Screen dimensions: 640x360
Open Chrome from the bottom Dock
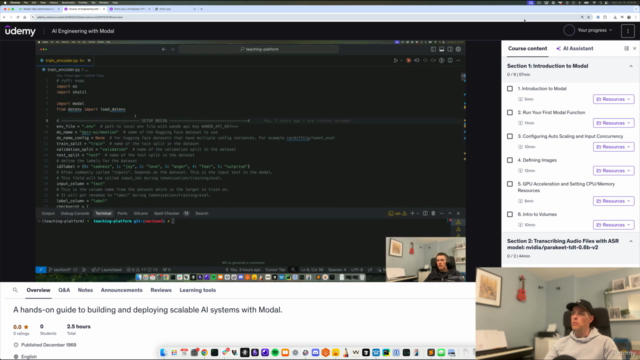pos(204,352)
